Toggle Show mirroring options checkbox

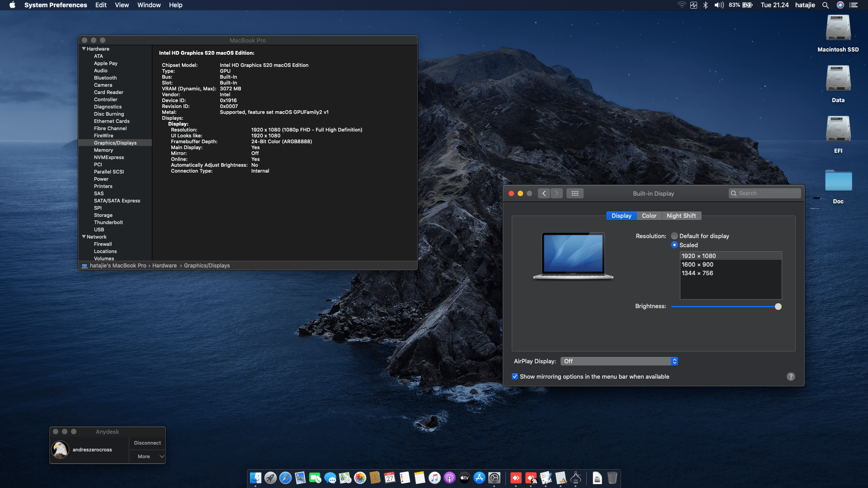click(514, 376)
